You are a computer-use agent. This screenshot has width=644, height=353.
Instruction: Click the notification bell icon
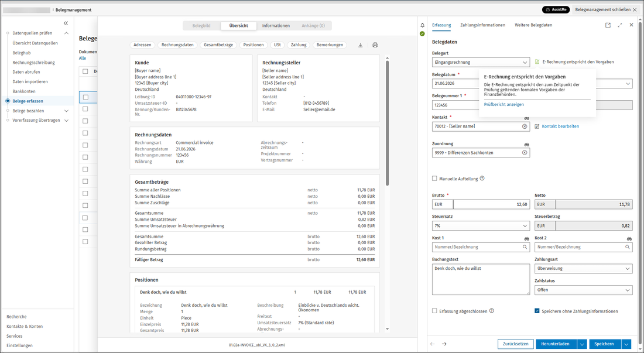pos(422,25)
